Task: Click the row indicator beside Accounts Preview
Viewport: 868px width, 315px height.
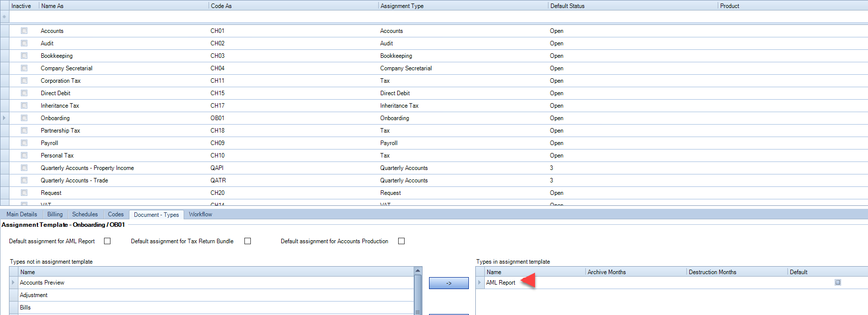Action: (13, 283)
